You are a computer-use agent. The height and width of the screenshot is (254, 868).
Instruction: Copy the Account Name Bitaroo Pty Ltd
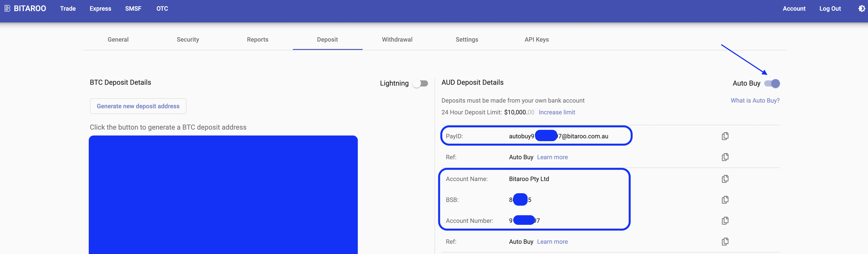pyautogui.click(x=725, y=179)
